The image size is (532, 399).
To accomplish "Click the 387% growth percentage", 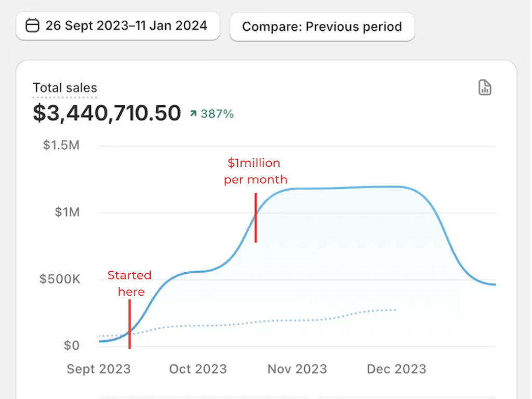I will click(217, 114).
